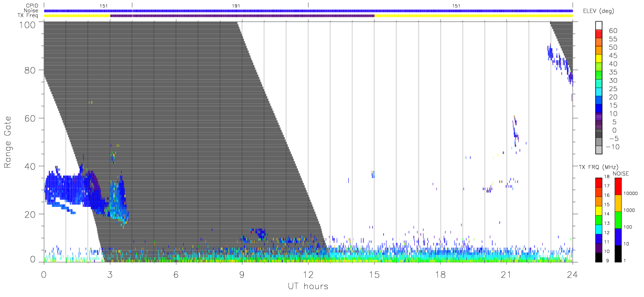Click UT hours tick label 3
This screenshot has width=644, height=297.
pos(110,274)
